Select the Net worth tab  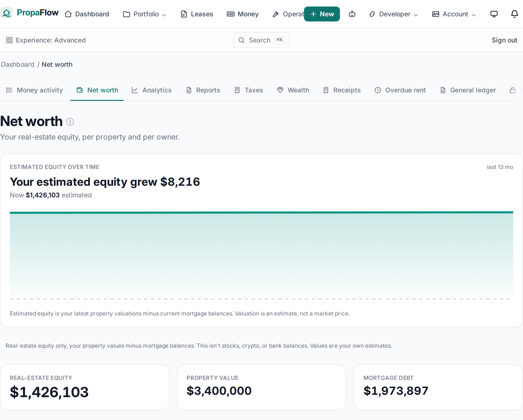pos(97,90)
